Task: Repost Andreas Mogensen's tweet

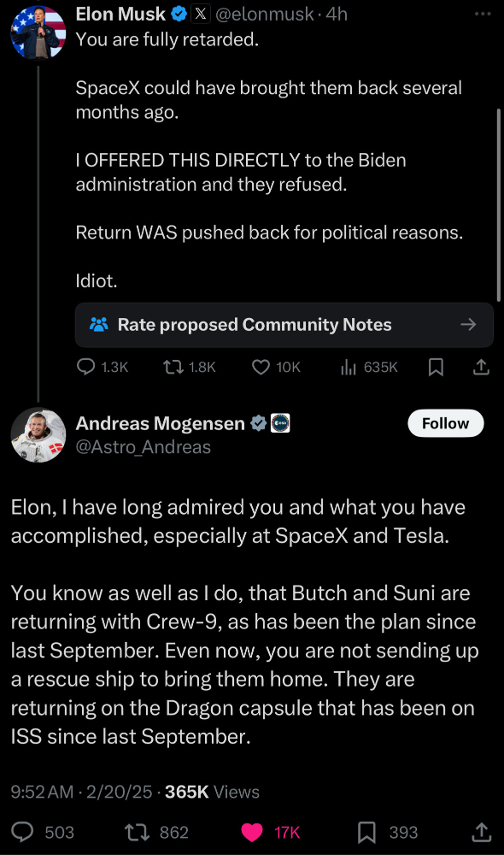Action: [156, 832]
